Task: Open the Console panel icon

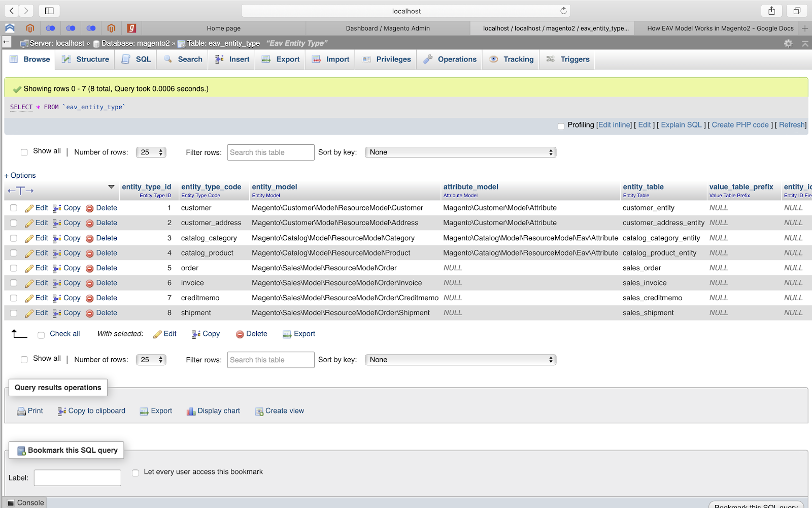Action: [x=11, y=503]
